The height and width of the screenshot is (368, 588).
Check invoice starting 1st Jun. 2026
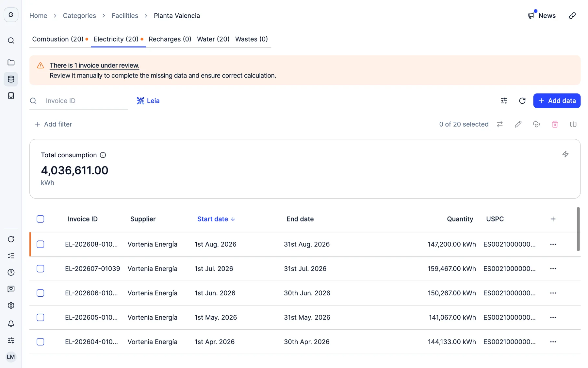tap(41, 293)
